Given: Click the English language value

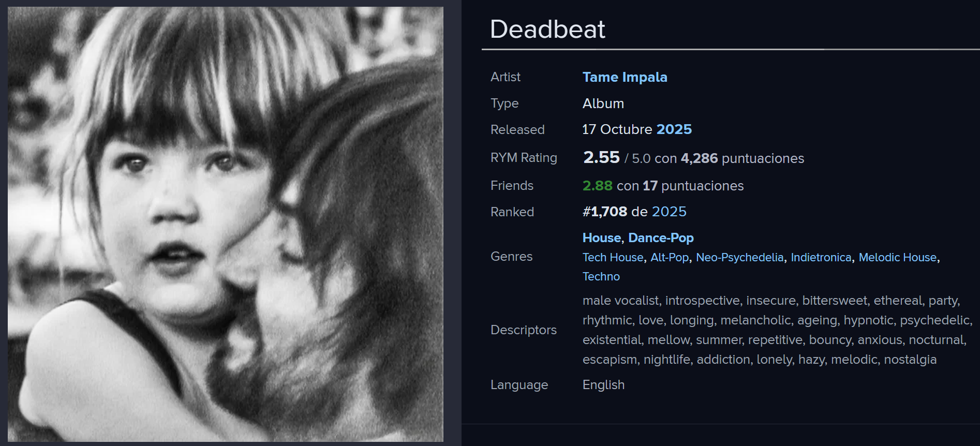Looking at the screenshot, I should pyautogui.click(x=603, y=385).
